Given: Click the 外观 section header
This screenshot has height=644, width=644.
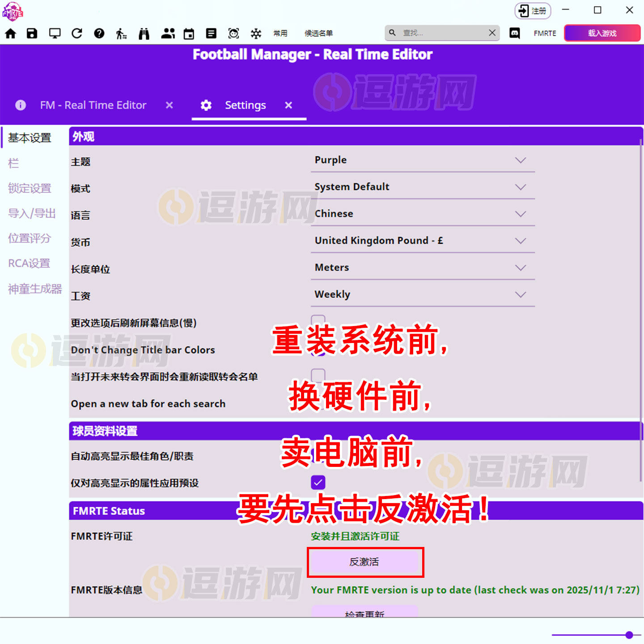Looking at the screenshot, I should click(356, 136).
